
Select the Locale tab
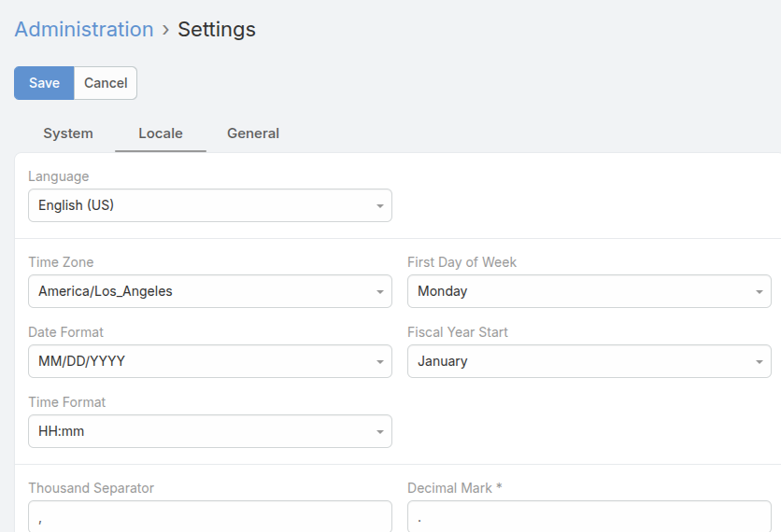click(161, 133)
